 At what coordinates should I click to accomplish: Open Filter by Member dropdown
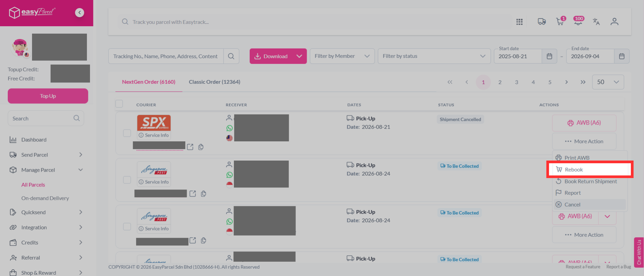342,56
